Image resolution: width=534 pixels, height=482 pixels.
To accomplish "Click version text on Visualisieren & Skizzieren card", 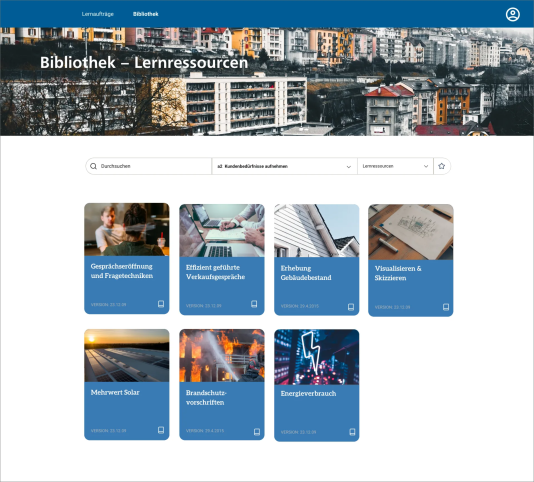I will (x=392, y=307).
